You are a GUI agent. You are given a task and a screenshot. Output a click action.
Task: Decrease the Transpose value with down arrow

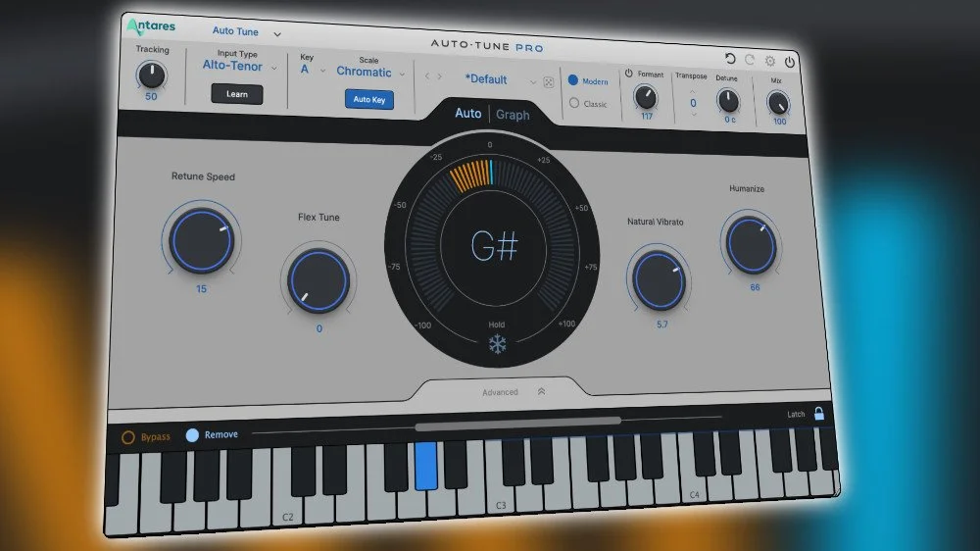[x=694, y=115]
